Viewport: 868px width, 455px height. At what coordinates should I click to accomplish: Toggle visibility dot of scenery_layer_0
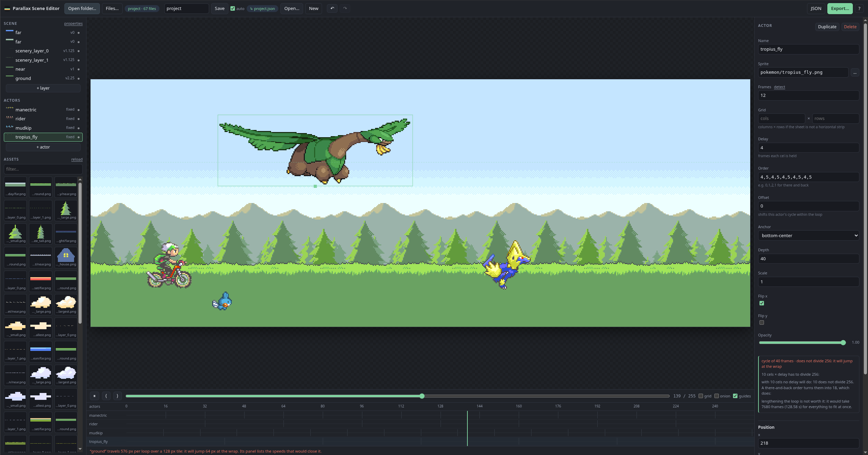[x=79, y=51]
